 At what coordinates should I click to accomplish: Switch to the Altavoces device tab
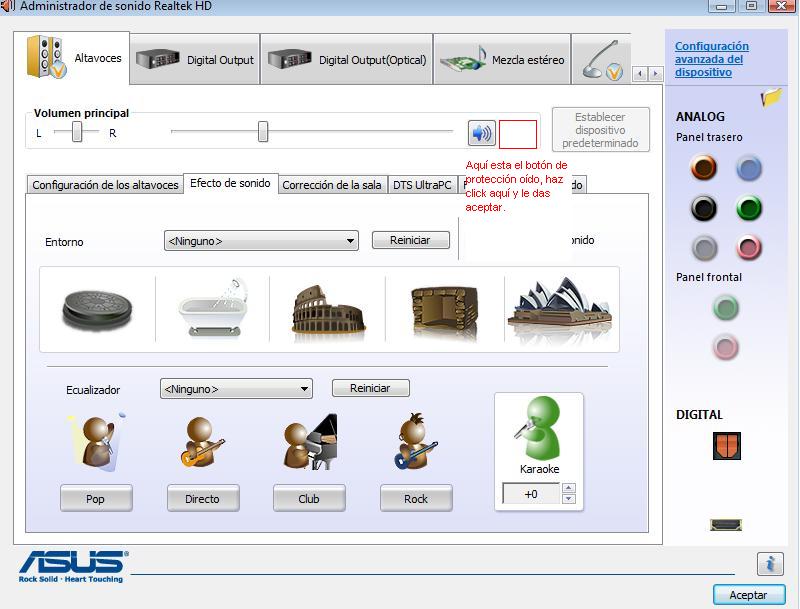(71, 58)
